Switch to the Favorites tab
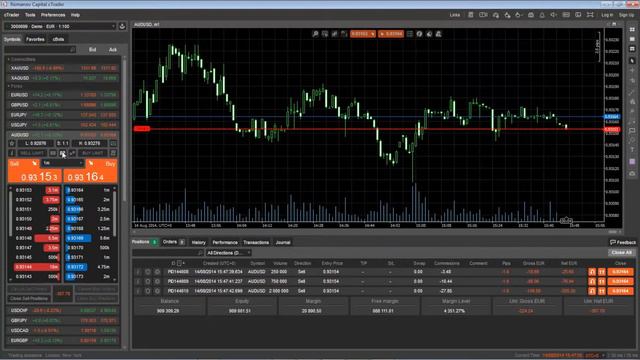This screenshot has height=360, width=640. click(35, 39)
